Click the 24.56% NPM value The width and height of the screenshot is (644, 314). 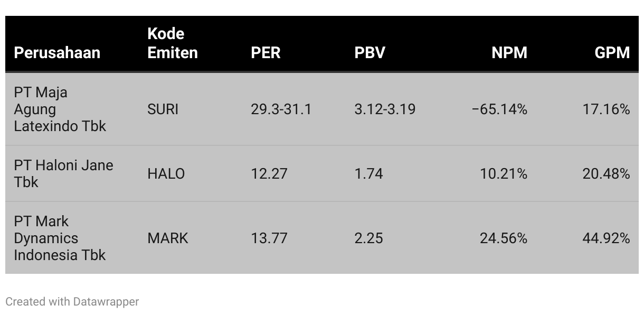pyautogui.click(x=503, y=238)
